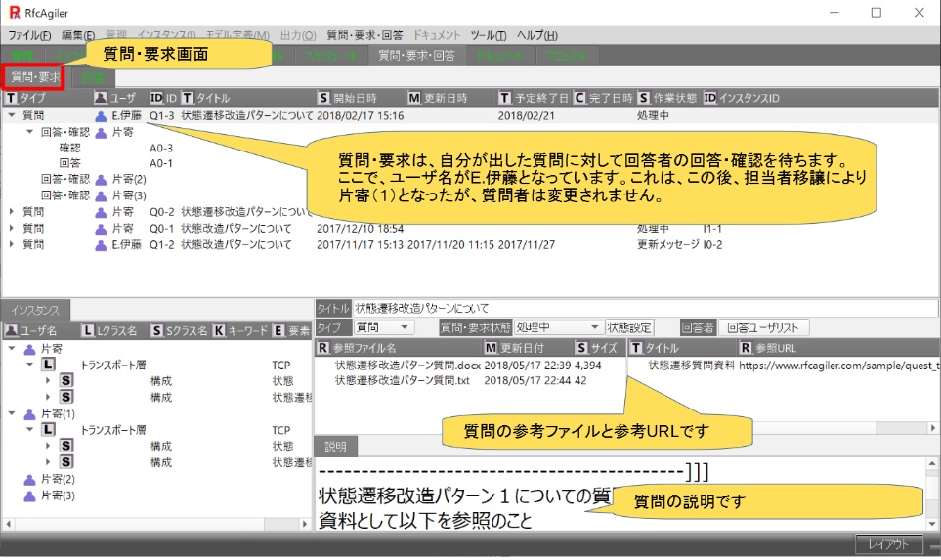Click the 更新メッセージ status in Q1-2 row
This screenshot has height=560, width=941.
[668, 245]
